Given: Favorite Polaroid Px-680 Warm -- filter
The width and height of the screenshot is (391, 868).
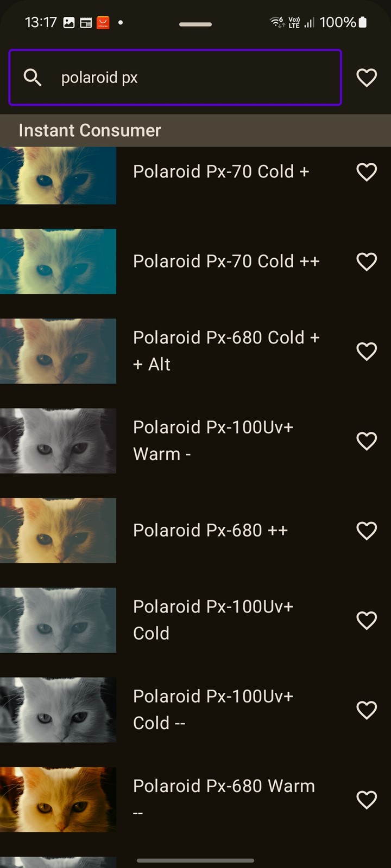Looking at the screenshot, I should [367, 800].
